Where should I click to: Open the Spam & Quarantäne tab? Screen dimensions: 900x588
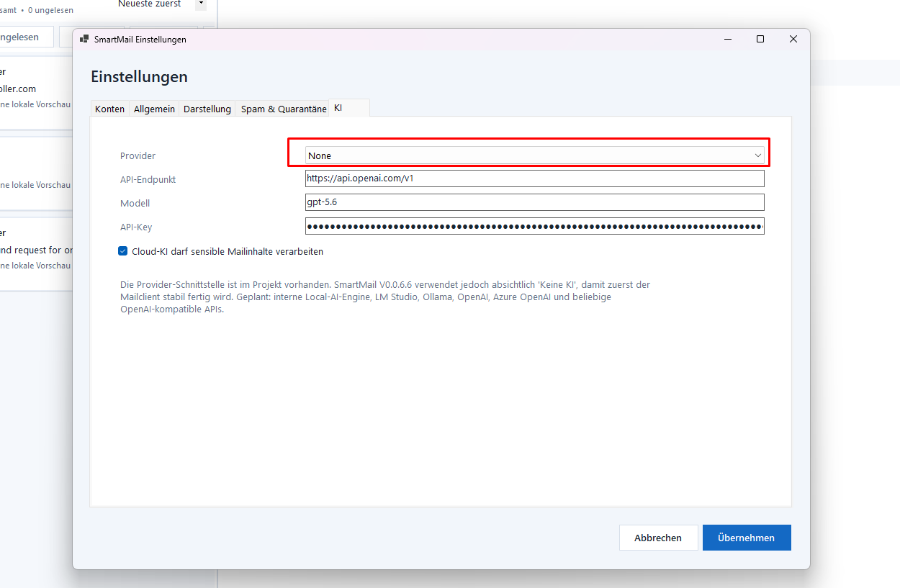pyautogui.click(x=284, y=109)
